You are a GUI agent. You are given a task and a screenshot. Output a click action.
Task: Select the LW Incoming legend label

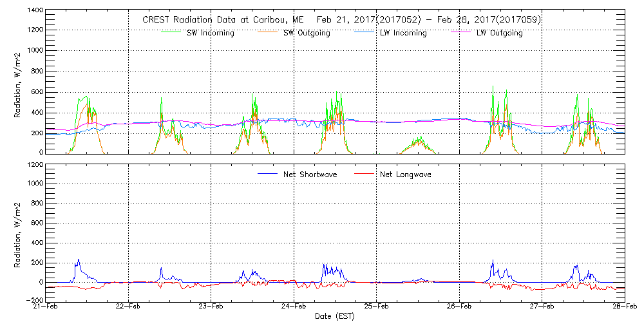(402, 33)
